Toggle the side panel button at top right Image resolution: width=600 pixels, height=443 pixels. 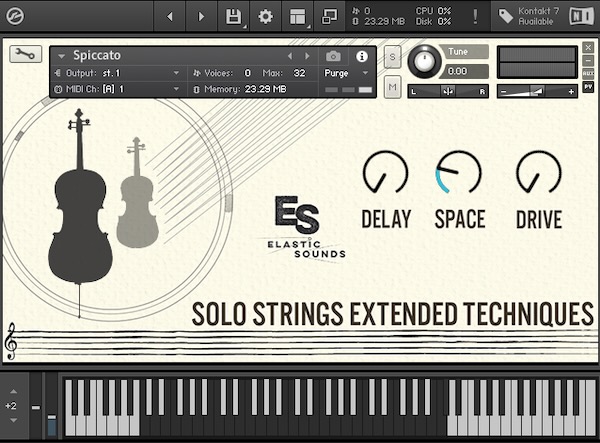tap(581, 16)
